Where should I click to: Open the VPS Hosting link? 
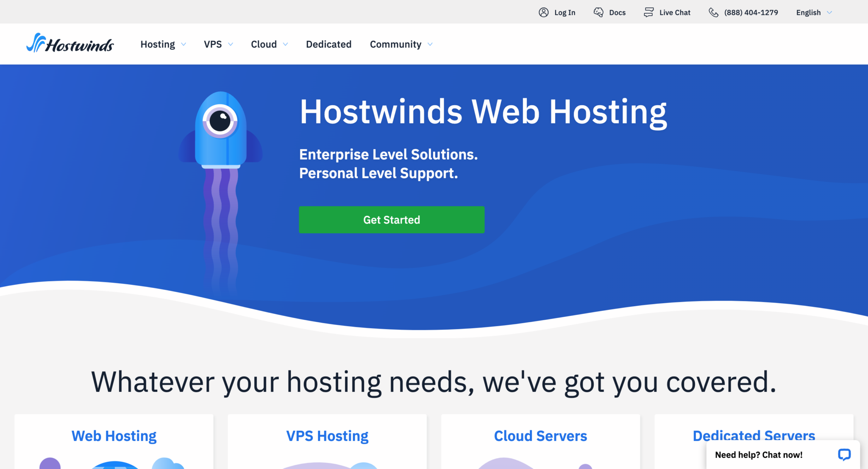coord(327,435)
